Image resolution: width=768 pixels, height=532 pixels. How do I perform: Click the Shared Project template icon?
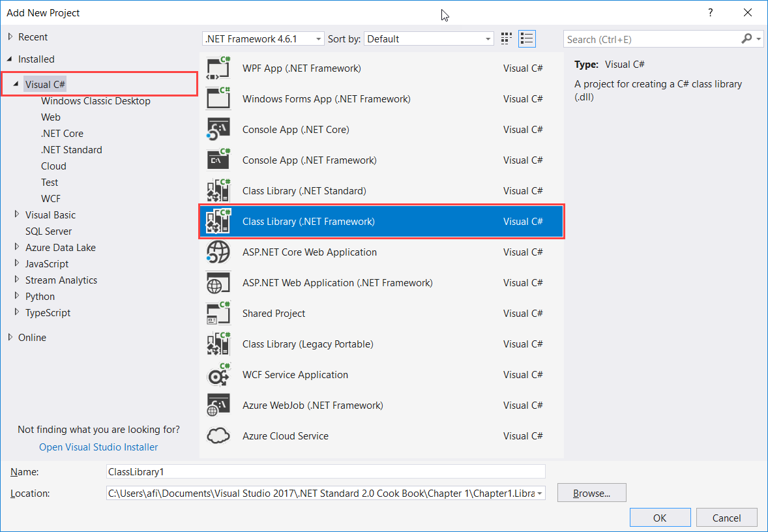[x=218, y=314]
